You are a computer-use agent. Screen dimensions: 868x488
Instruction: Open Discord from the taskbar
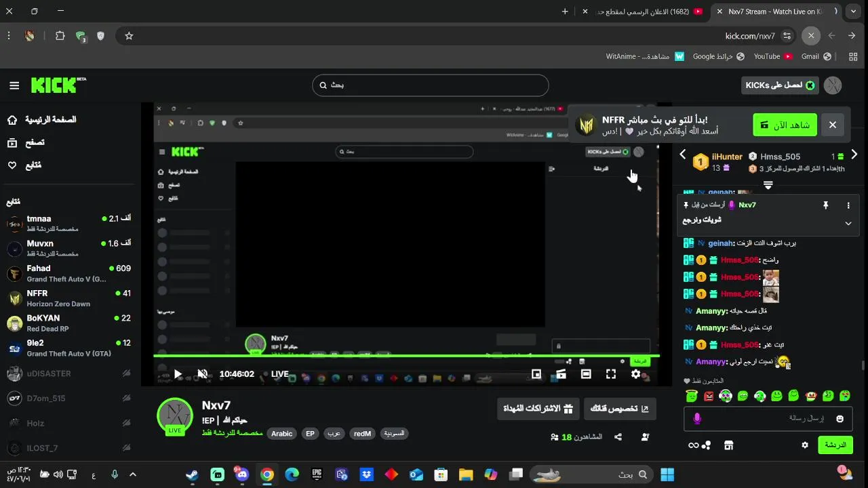click(242, 474)
